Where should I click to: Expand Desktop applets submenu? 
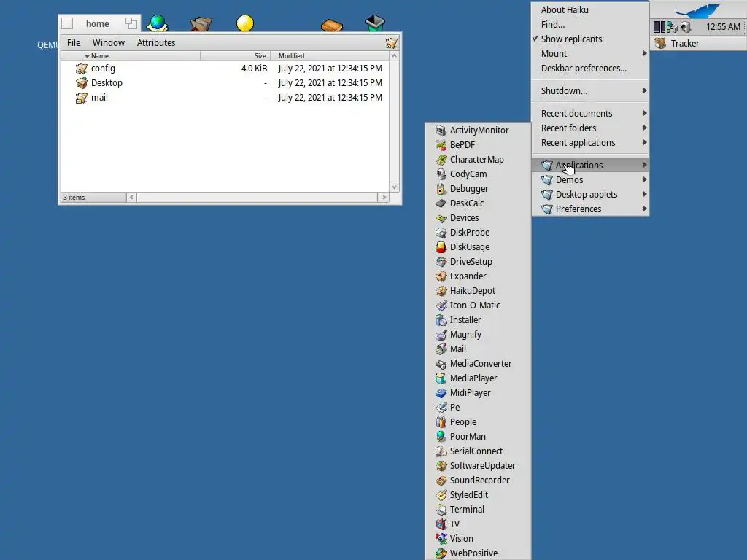(x=589, y=194)
